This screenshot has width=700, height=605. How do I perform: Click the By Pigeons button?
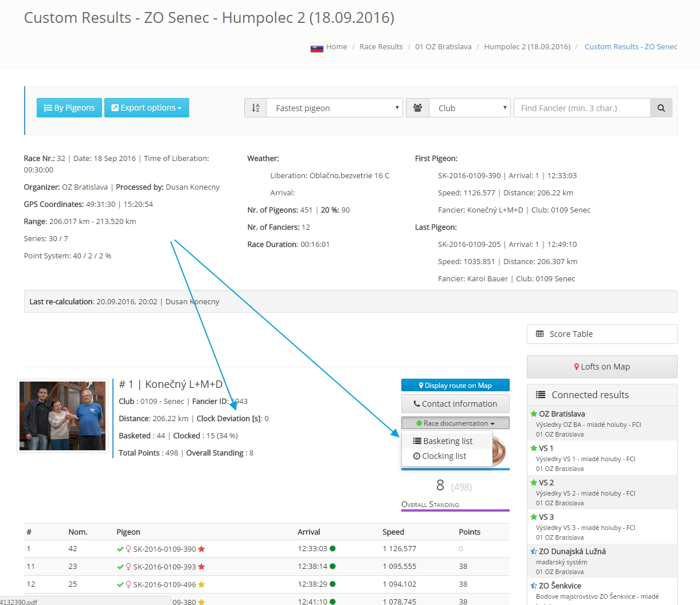coord(69,108)
